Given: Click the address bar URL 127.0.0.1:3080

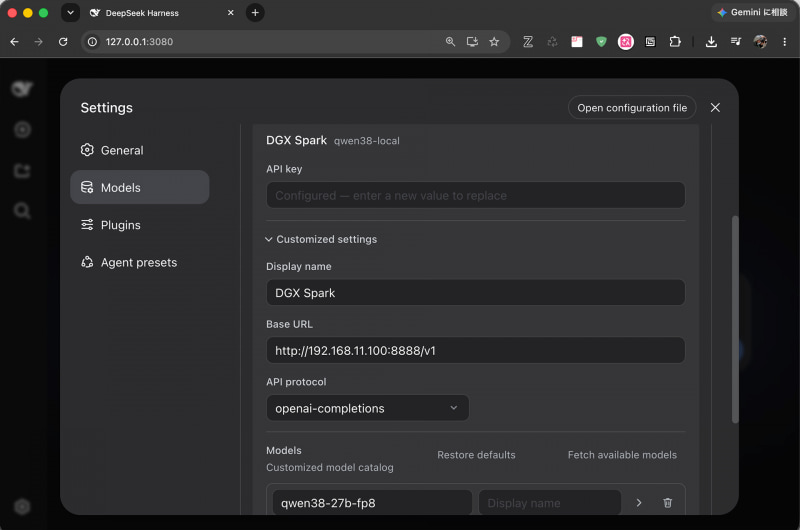Looking at the screenshot, I should pos(139,42).
